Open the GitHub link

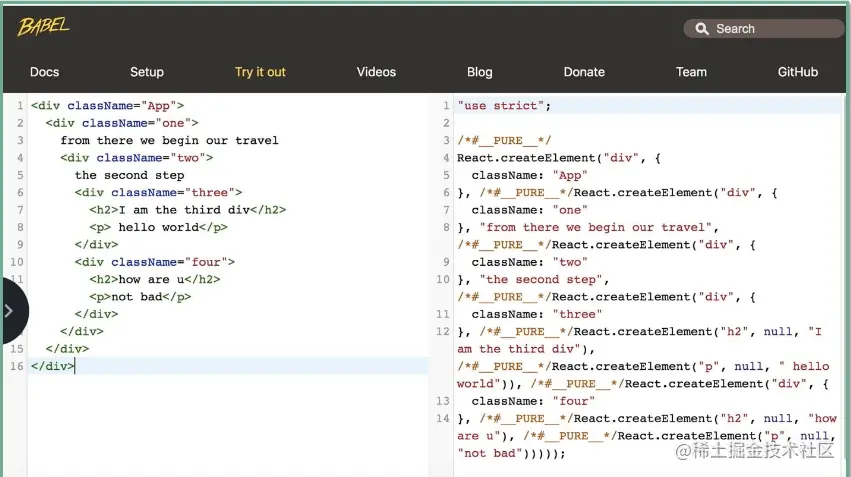797,72
